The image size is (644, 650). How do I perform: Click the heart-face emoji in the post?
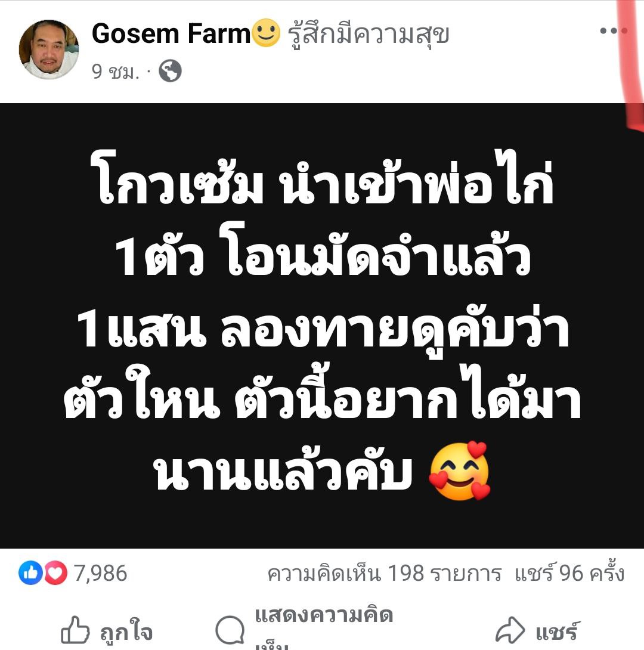pyautogui.click(x=459, y=471)
